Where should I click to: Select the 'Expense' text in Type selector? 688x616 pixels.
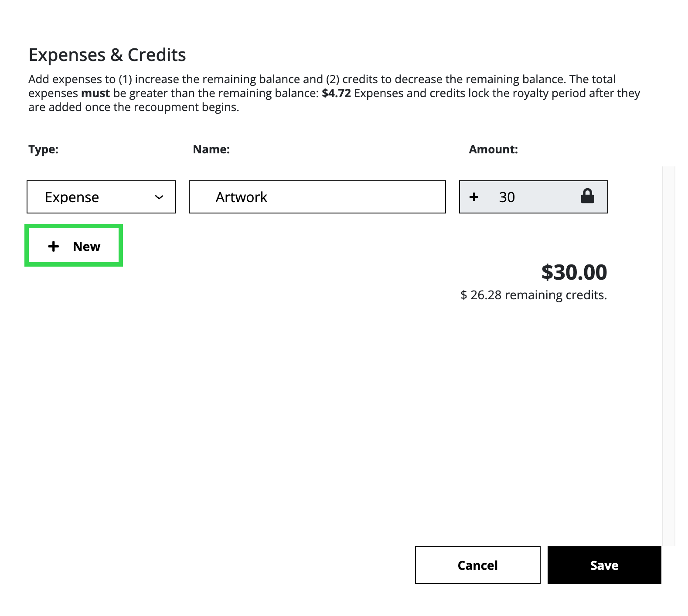[x=72, y=197]
